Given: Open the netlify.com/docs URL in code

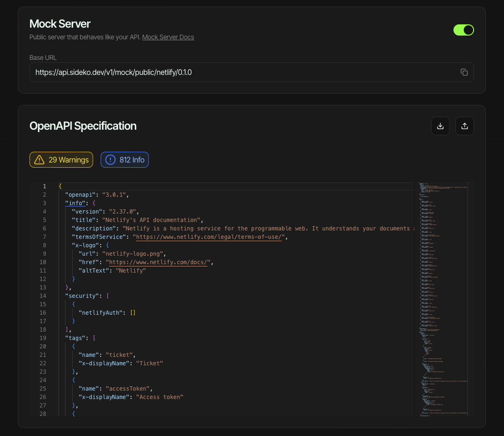Looking at the screenshot, I should tap(158, 262).
